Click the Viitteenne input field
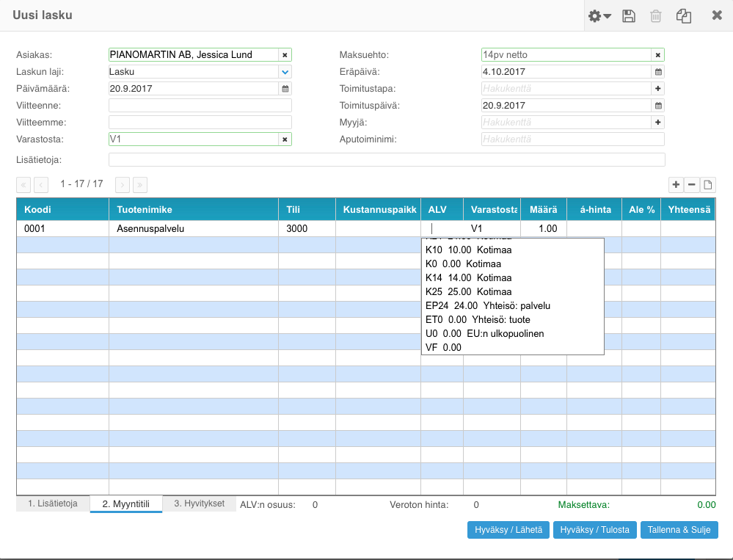This screenshot has height=560, width=733. tap(200, 106)
